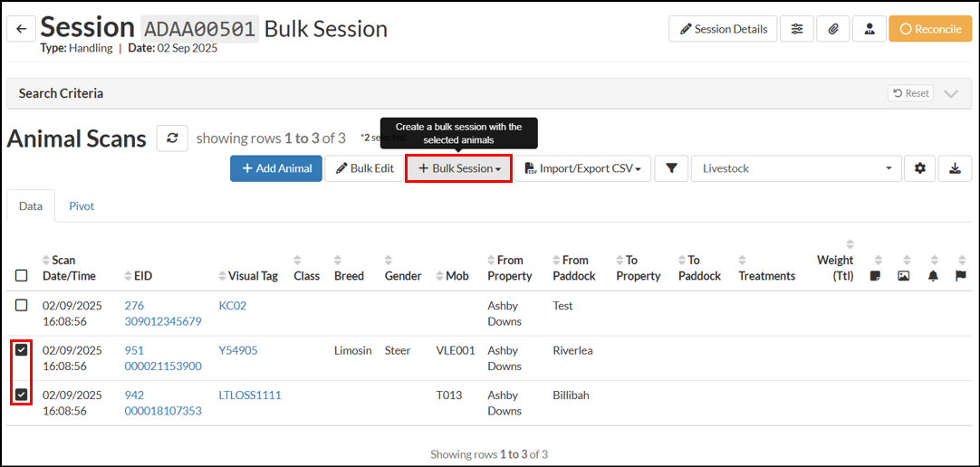Switch to the Pivot tab

tap(82, 206)
